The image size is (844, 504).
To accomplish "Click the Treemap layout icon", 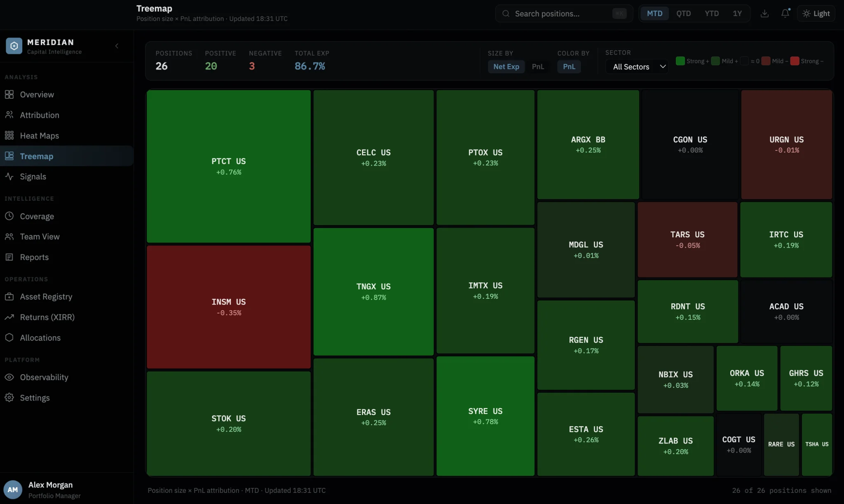I will [9, 156].
